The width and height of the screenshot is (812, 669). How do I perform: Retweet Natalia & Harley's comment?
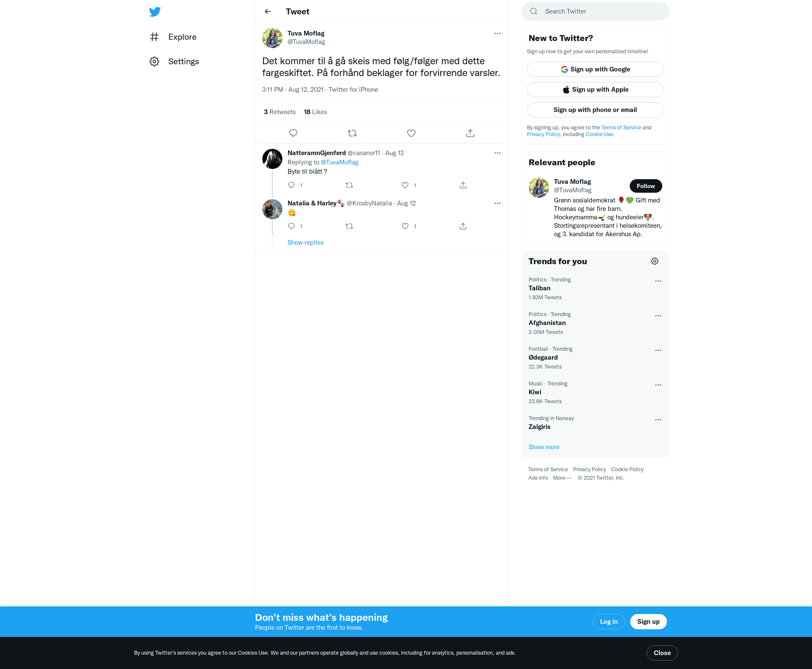(349, 226)
